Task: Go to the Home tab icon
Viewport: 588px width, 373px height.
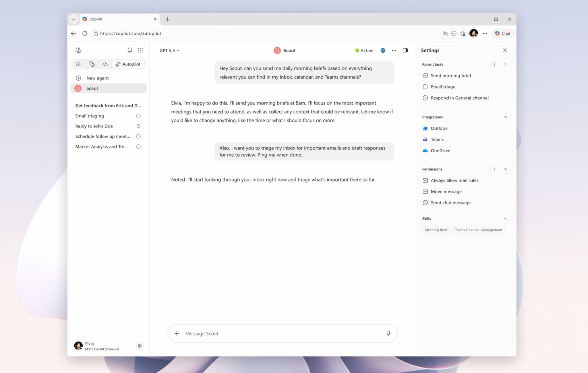Action: [x=78, y=64]
